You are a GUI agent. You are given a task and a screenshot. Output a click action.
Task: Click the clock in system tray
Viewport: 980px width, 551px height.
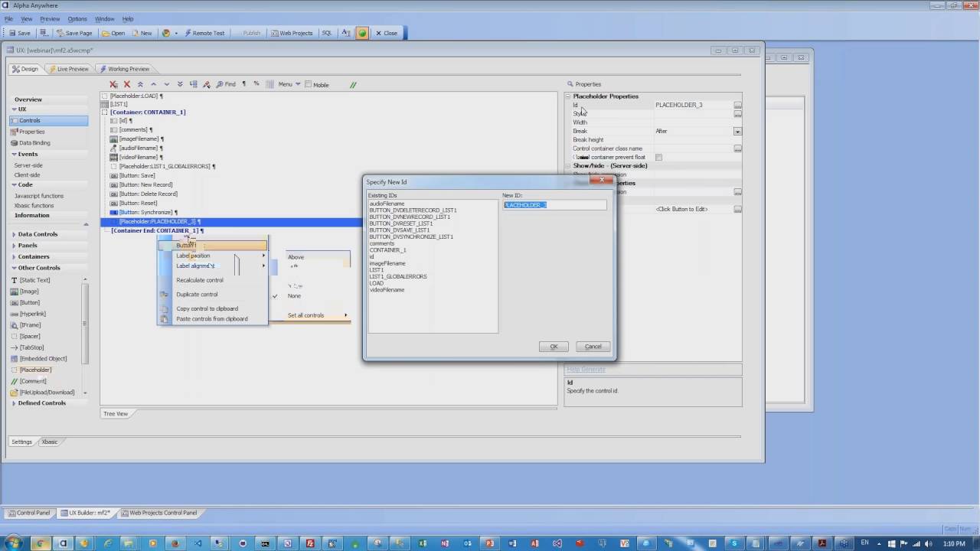pos(954,543)
